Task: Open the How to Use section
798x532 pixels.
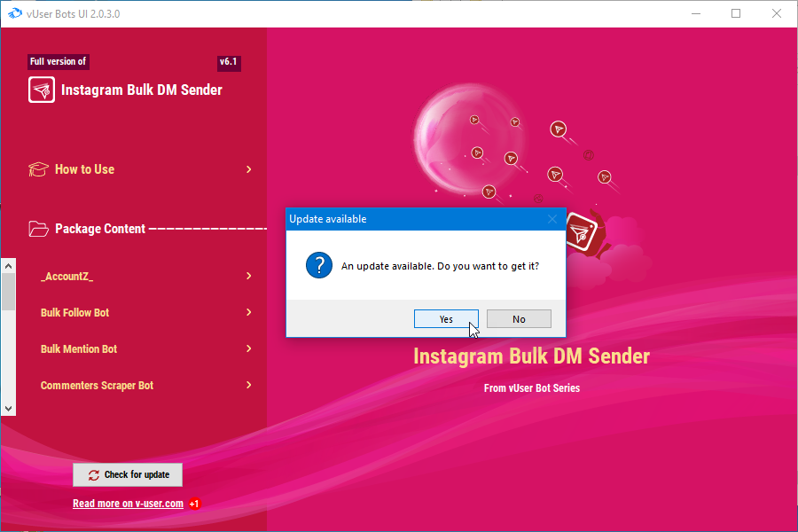Action: tap(140, 169)
